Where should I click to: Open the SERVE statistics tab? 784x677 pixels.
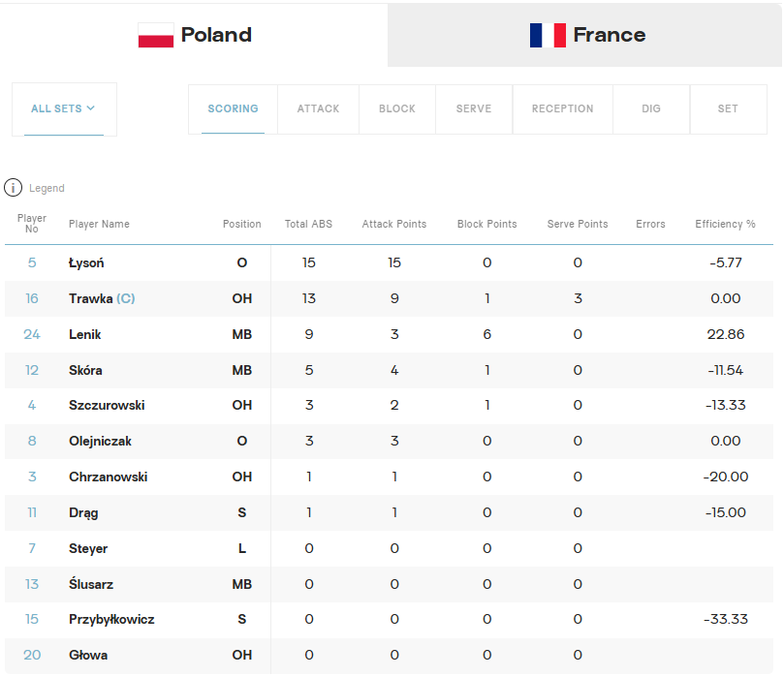(x=474, y=108)
